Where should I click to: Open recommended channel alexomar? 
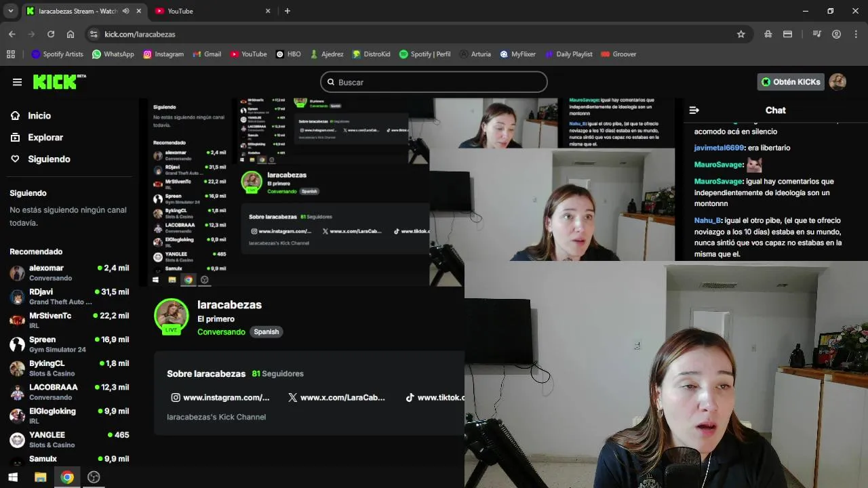69,272
